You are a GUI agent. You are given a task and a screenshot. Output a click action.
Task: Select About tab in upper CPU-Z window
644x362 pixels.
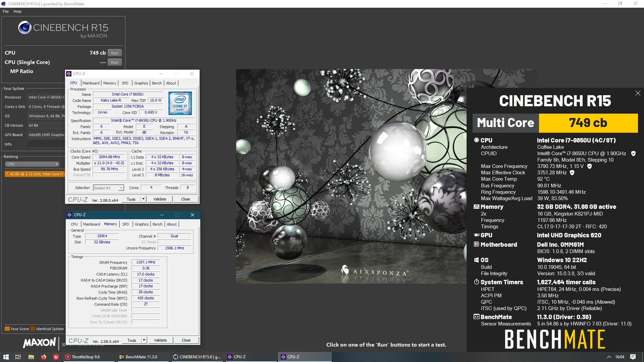(171, 83)
